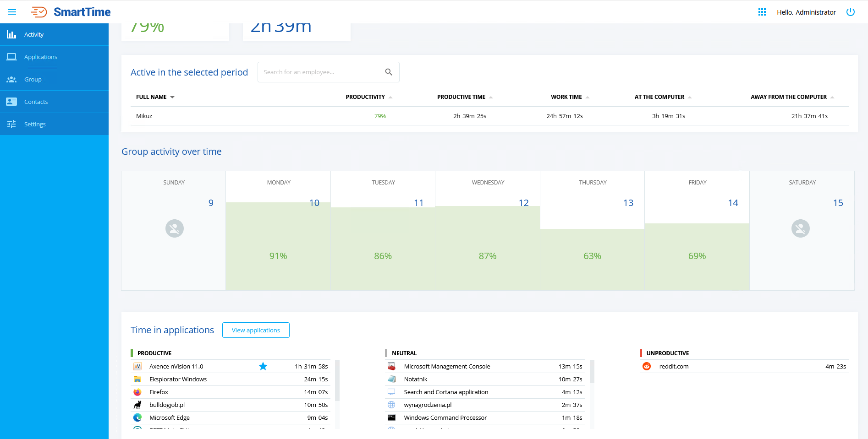Click the Firefox application icon
The image size is (868, 439).
coord(137,392)
